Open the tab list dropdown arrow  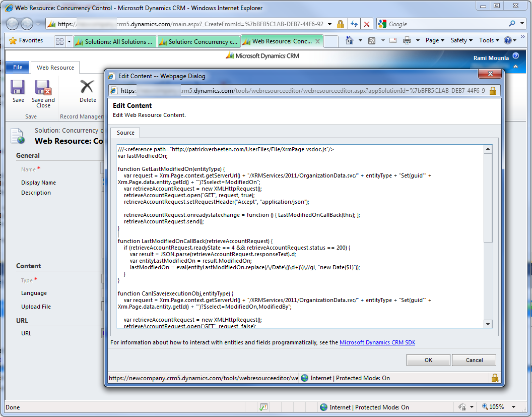coord(69,41)
